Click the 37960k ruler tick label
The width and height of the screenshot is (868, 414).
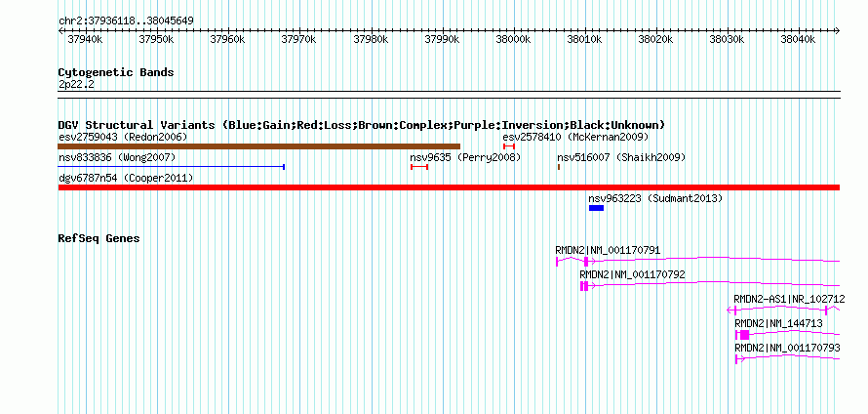(x=227, y=39)
